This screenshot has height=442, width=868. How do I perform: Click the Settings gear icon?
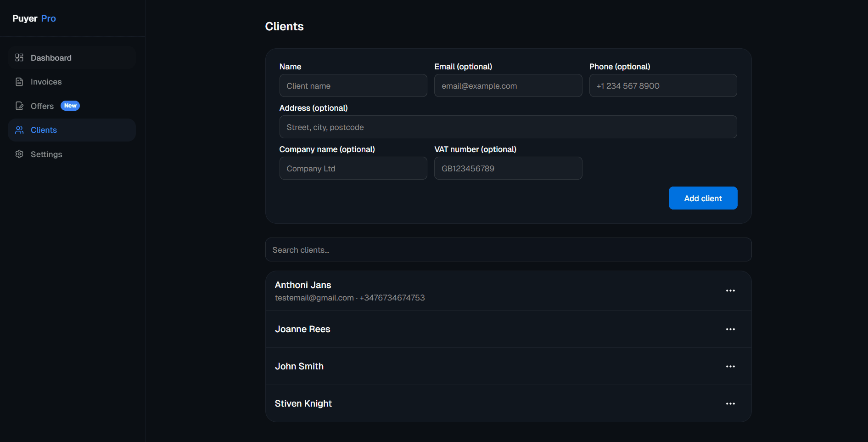[x=19, y=154]
